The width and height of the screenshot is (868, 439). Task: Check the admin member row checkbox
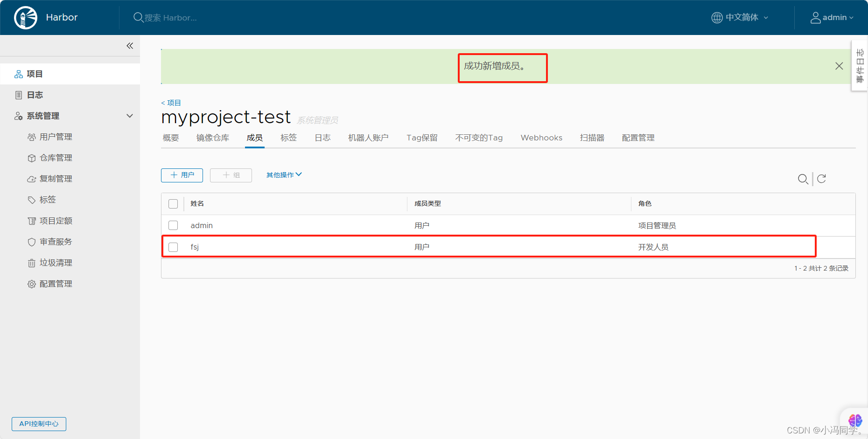tap(173, 225)
